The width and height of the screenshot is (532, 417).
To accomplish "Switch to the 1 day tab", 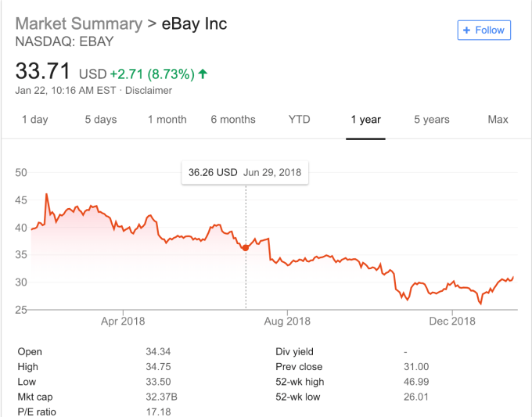I will (x=34, y=120).
